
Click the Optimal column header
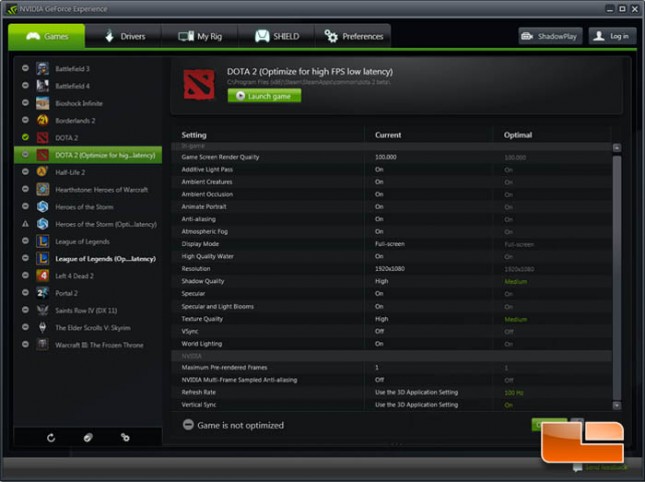[x=518, y=135]
